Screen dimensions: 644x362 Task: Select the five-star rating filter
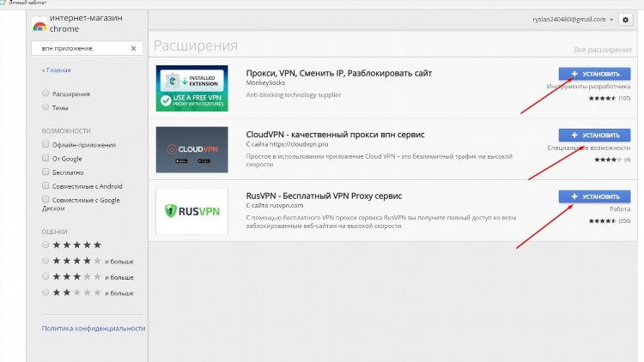pos(46,244)
